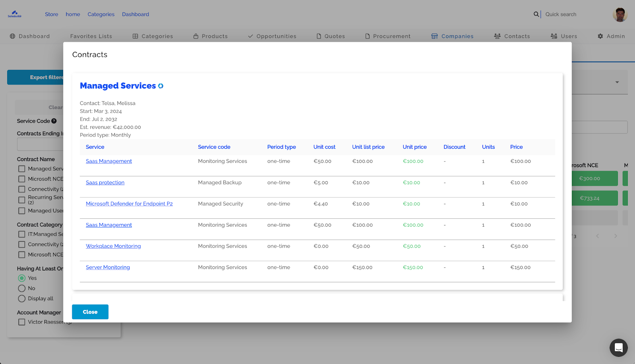Open the Managed Services contract title
Screen dimensions: 635x364
click(x=118, y=86)
